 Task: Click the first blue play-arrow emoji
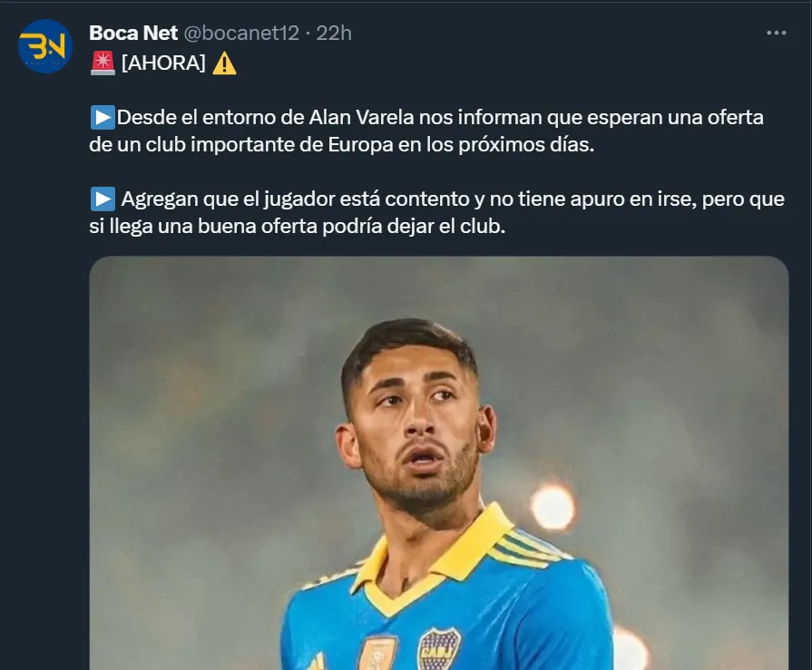[x=103, y=118]
